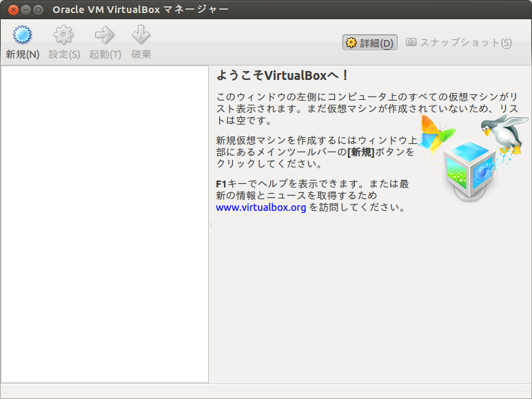The image size is (532, 399).
Task: Click the splitter handle between the panes
Action: tap(210, 225)
